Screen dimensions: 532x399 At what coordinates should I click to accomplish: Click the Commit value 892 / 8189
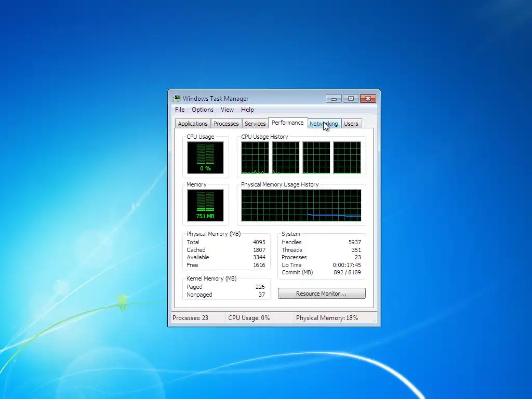pyautogui.click(x=348, y=272)
